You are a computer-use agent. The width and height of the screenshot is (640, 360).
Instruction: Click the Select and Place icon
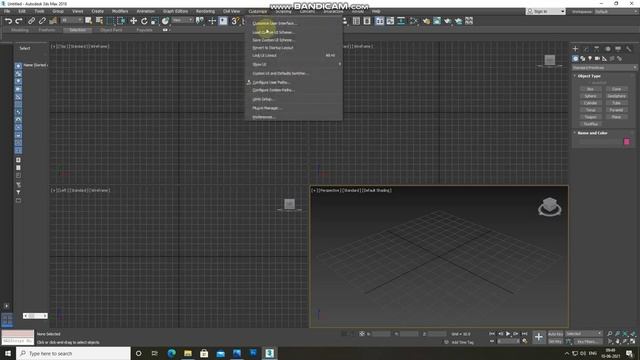(165, 21)
